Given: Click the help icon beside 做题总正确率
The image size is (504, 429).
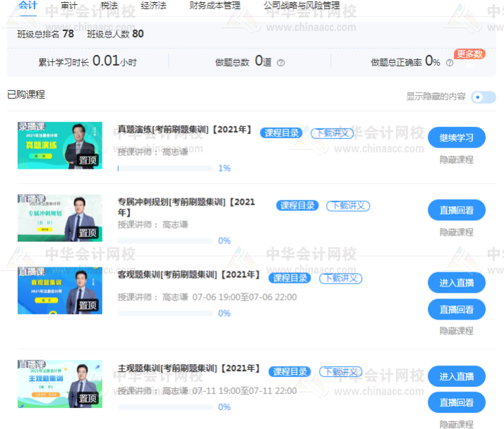Looking at the screenshot, I should click(450, 63).
